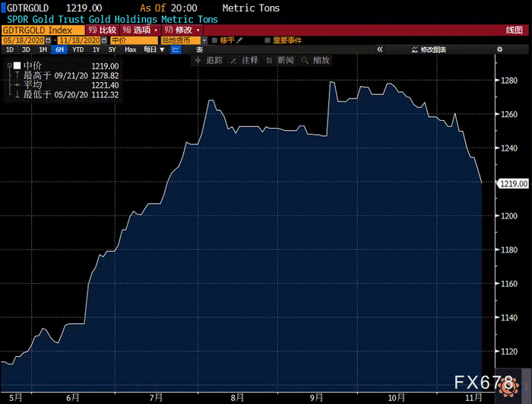This screenshot has width=532, height=404.
Task: Select the 6M time range tab
Action: pyautogui.click(x=60, y=49)
